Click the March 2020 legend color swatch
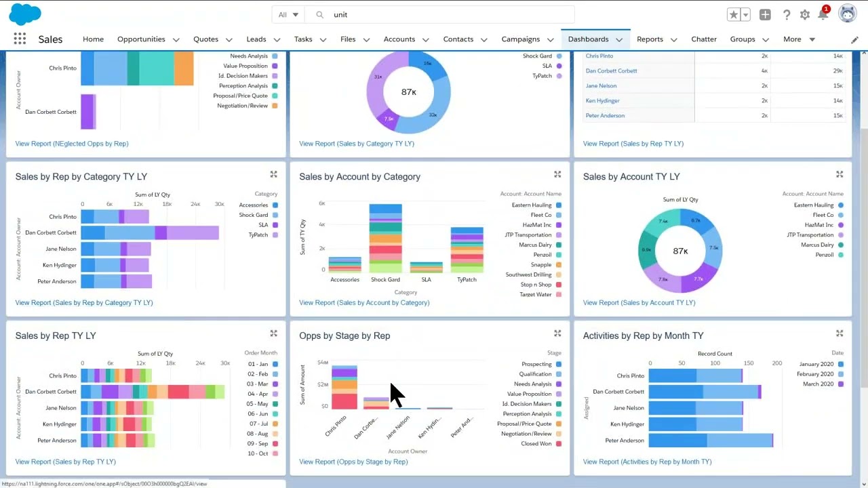The image size is (868, 488). 841,384
